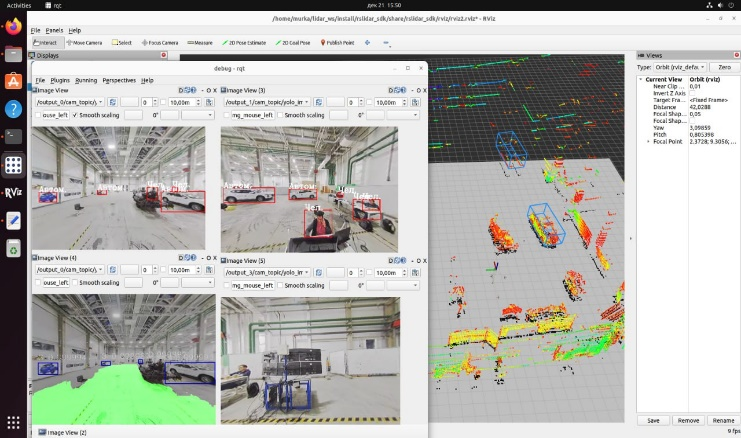
Task: Click the blue plus add-tool icon
Action: 367,43
